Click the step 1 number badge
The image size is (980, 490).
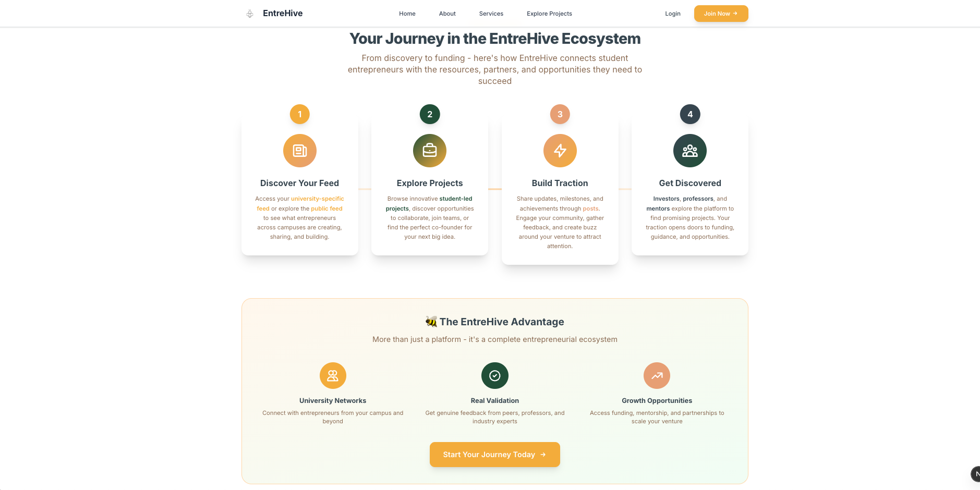299,114
